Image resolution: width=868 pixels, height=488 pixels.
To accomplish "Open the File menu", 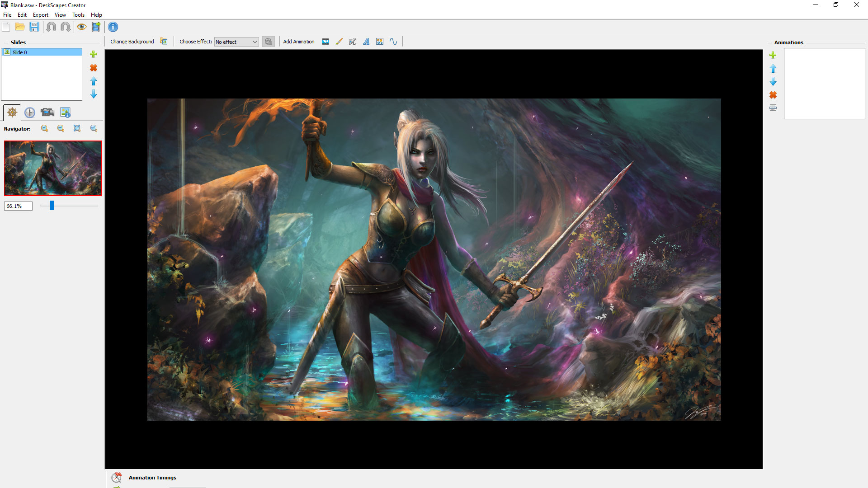I will tap(7, 15).
